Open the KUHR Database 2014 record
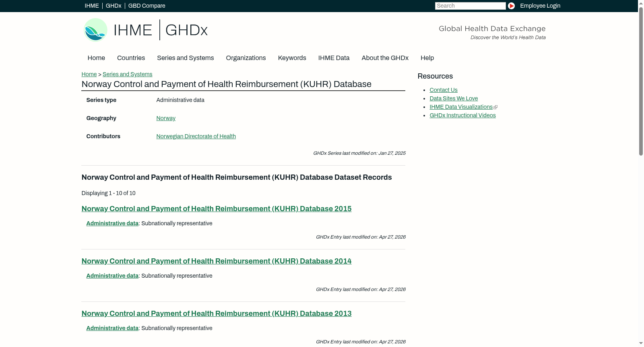 [x=217, y=261]
